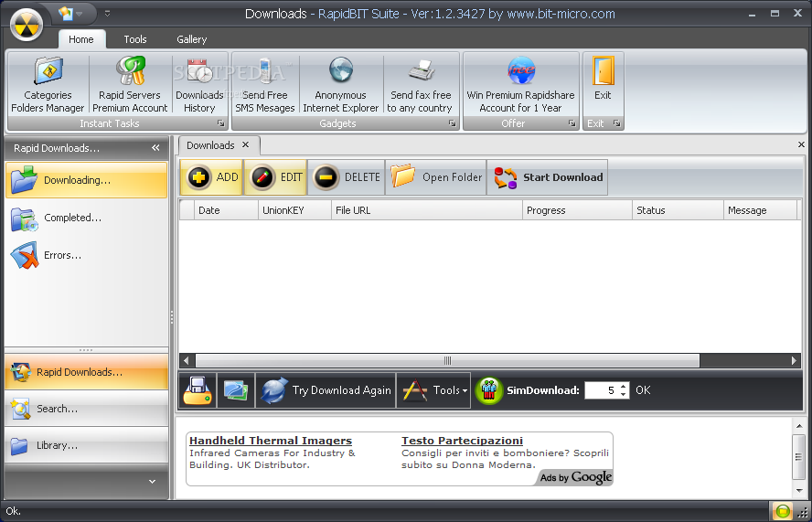Screen dimensions: 812x522
Task: Open Gadgets group dialog launcher
Action: pyautogui.click(x=452, y=123)
